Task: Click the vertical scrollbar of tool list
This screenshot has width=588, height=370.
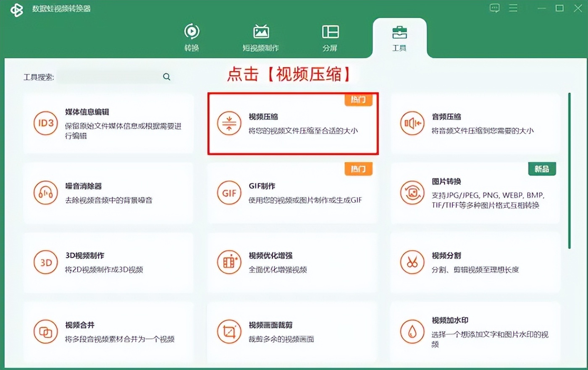Action: [570, 171]
